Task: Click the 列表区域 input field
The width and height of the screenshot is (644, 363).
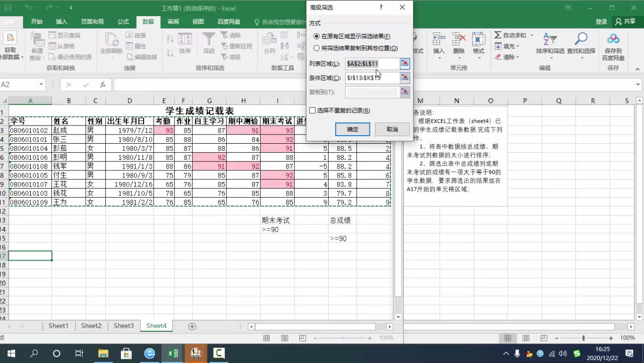Action: point(372,64)
